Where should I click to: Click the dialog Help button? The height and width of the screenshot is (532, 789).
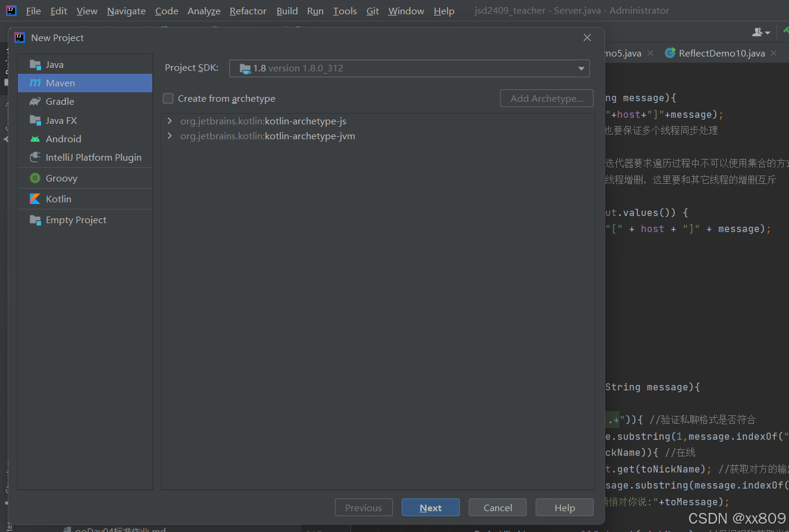[565, 508]
